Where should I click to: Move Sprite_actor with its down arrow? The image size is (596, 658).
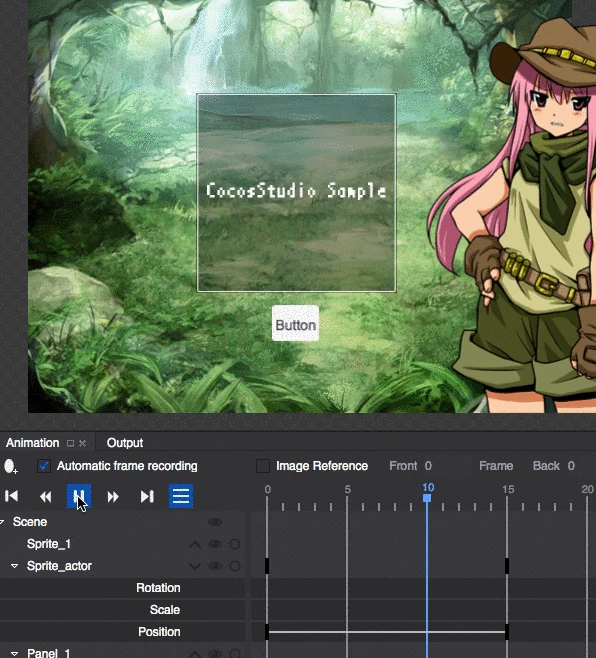[195, 566]
